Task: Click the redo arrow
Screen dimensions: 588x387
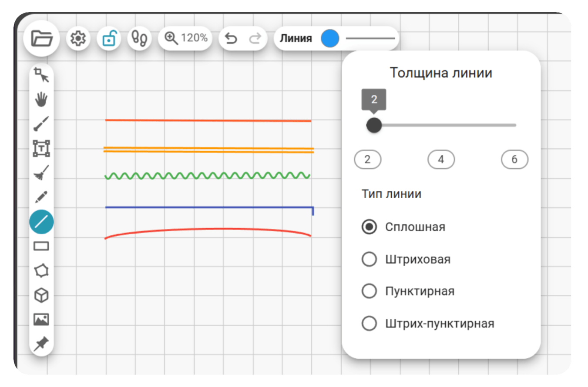Action: point(255,39)
